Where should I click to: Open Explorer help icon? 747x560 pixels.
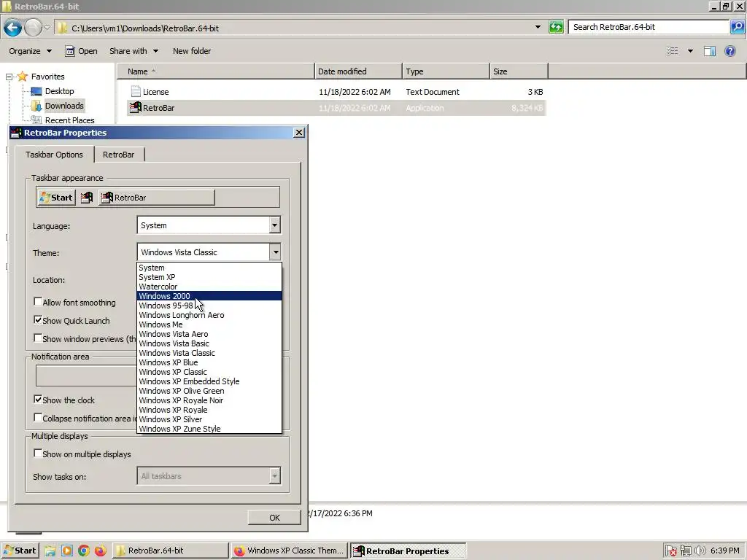(729, 51)
